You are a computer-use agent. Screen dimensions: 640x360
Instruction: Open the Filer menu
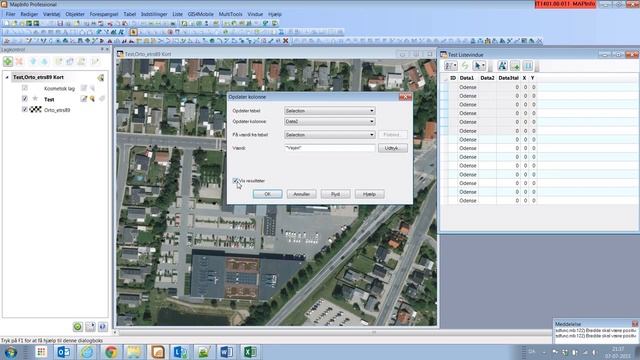pos(10,14)
